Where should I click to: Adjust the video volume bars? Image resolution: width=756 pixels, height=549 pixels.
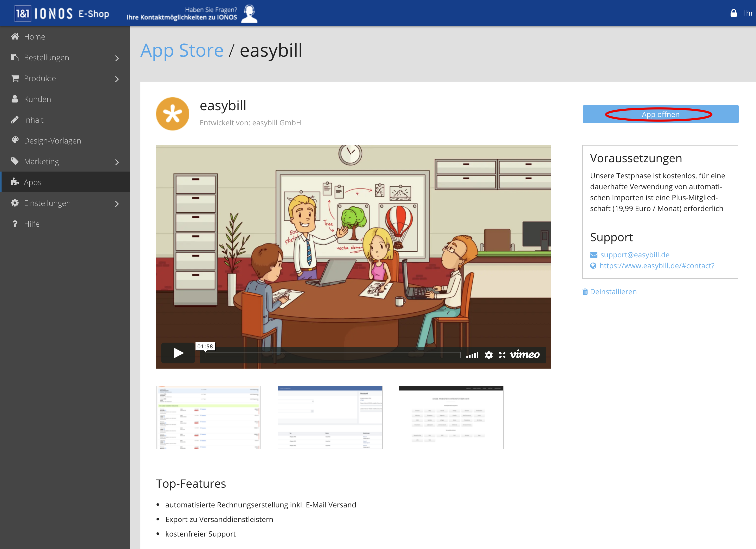[x=472, y=355]
